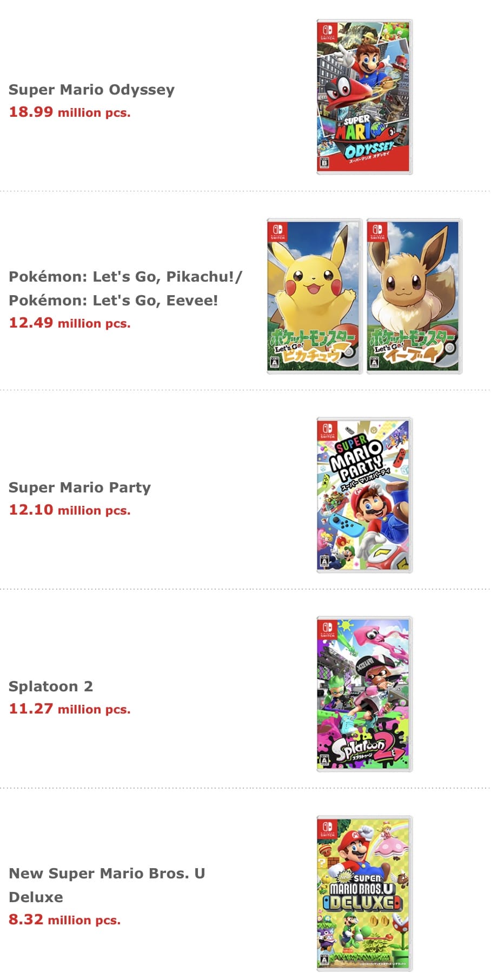Image resolution: width=491 pixels, height=980 pixels.
Task: Open the Super Mario Odyssey box art
Action: pyautogui.click(x=364, y=97)
